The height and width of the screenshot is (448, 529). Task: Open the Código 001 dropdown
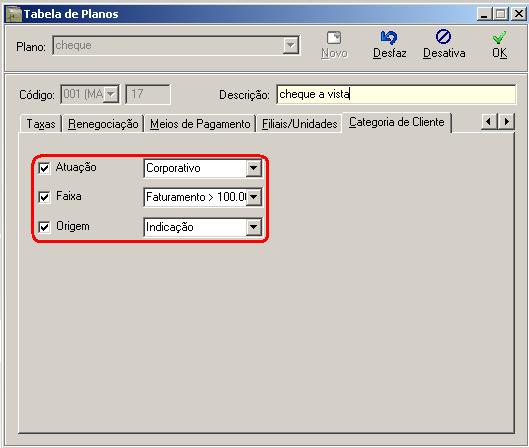click(111, 94)
